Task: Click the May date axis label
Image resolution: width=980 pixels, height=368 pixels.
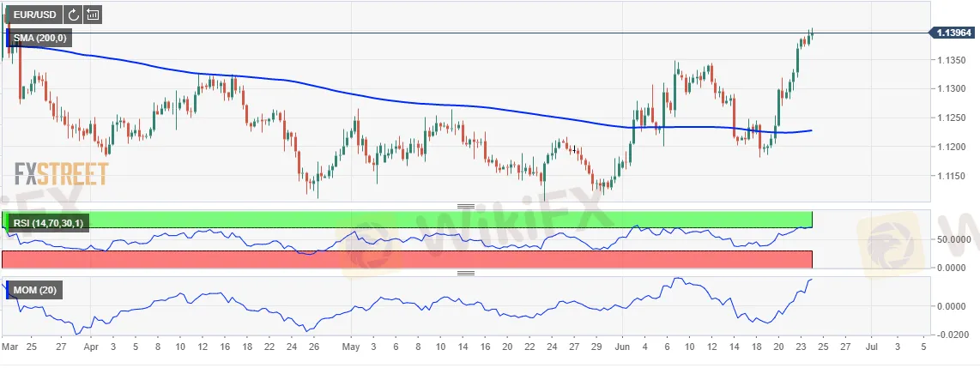Action: click(x=353, y=346)
